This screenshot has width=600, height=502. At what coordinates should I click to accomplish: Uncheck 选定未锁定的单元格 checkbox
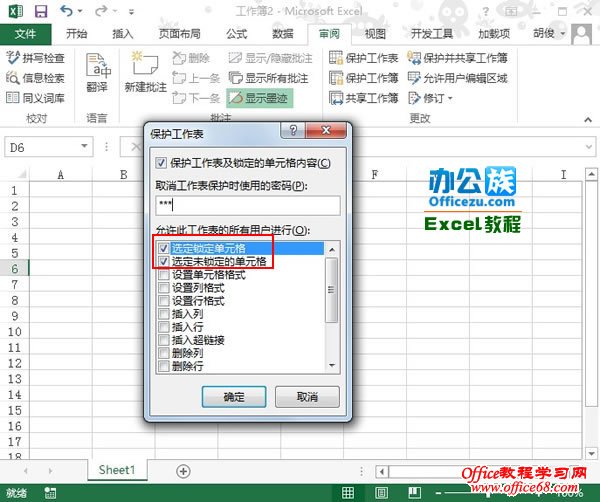tap(164, 261)
